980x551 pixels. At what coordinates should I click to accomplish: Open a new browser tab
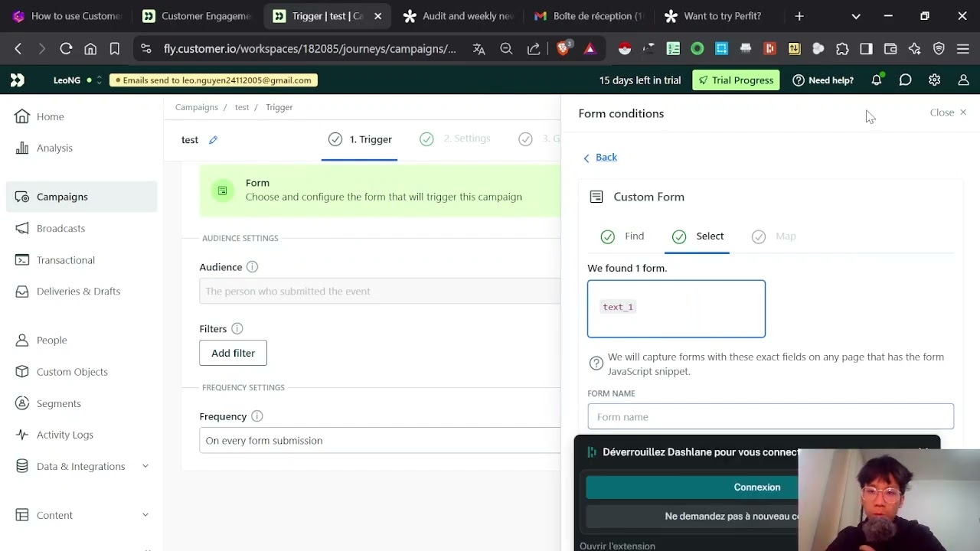coord(799,16)
